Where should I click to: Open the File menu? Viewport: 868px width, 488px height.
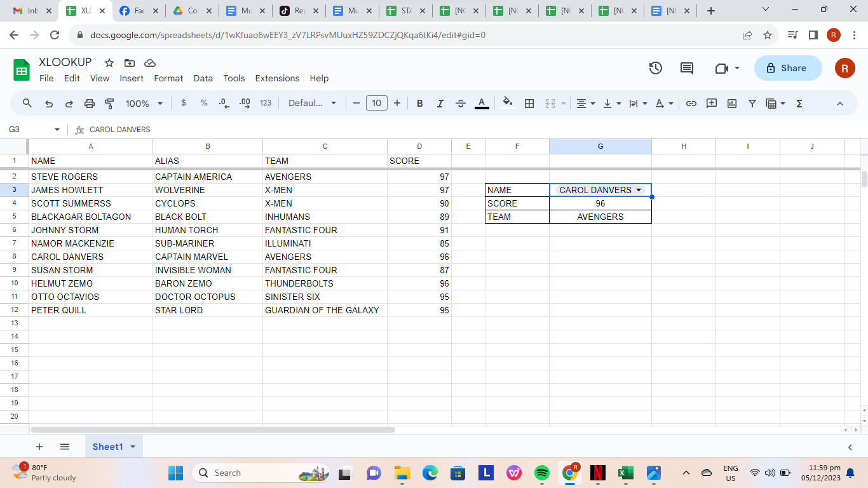pos(46,78)
